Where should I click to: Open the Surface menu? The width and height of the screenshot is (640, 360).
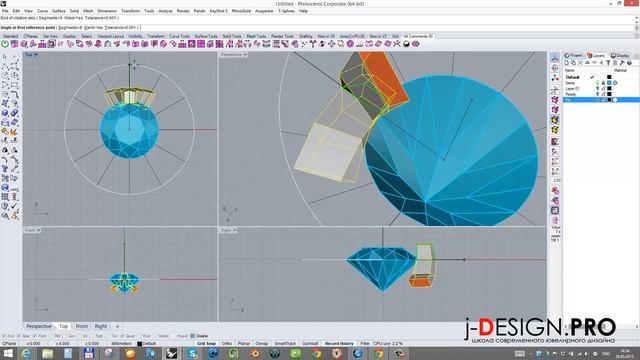click(59, 11)
